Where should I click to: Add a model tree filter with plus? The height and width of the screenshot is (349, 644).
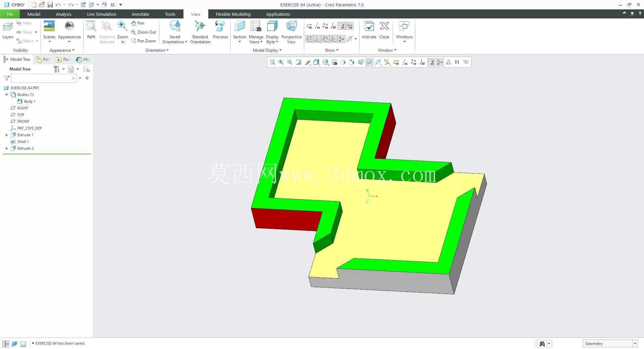pos(87,78)
